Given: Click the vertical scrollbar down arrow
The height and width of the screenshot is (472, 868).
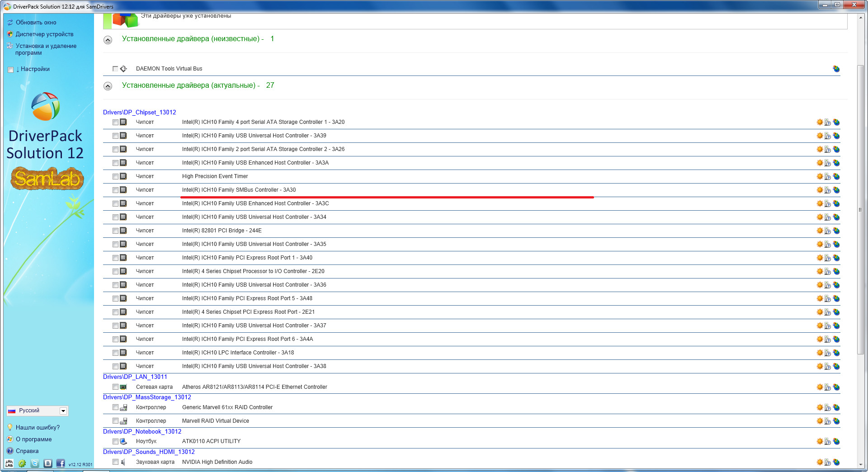Looking at the screenshot, I should [x=861, y=464].
